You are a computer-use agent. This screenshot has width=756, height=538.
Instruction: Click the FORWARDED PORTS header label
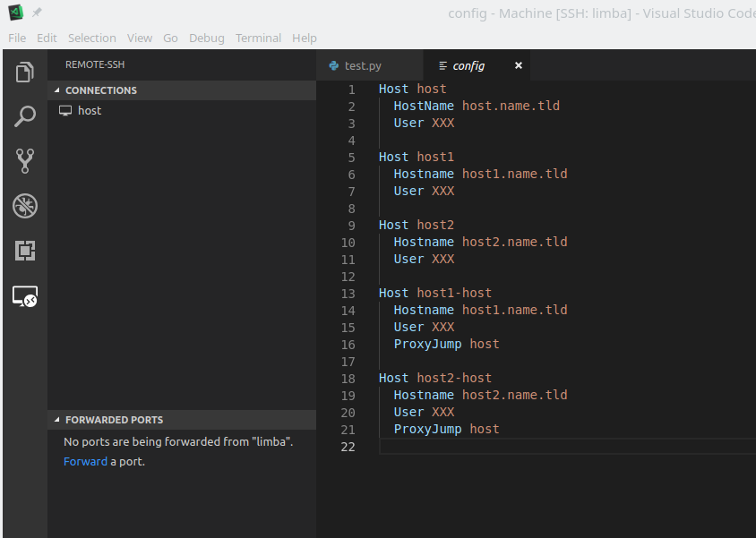[114, 420]
